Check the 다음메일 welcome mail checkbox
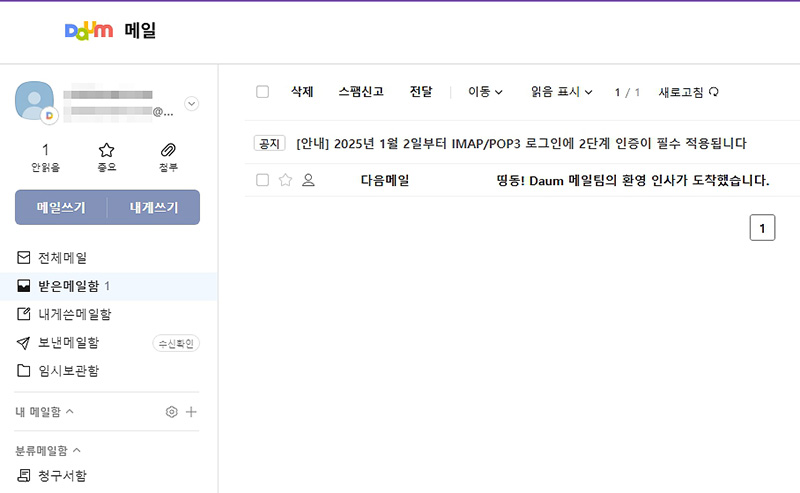This screenshot has height=493, width=800. (262, 180)
